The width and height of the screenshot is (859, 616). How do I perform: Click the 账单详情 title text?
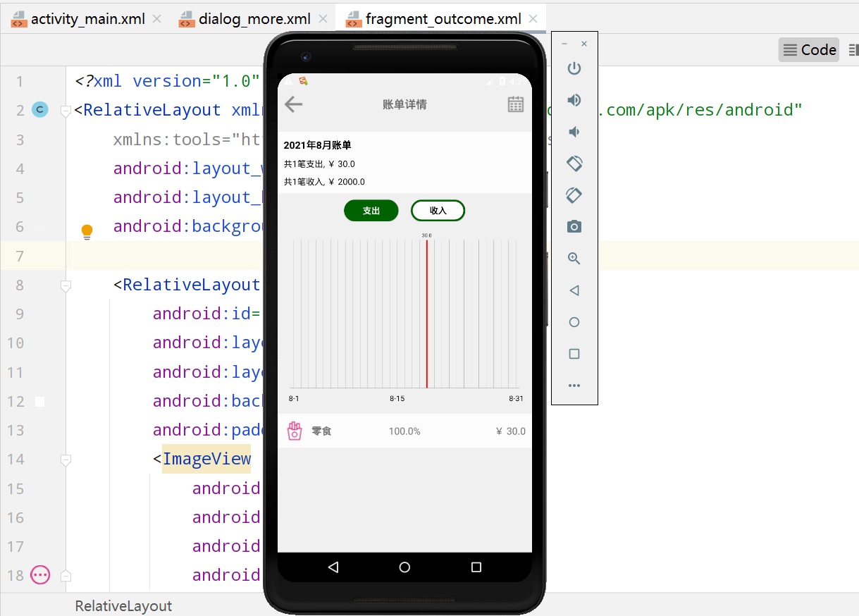tap(404, 104)
